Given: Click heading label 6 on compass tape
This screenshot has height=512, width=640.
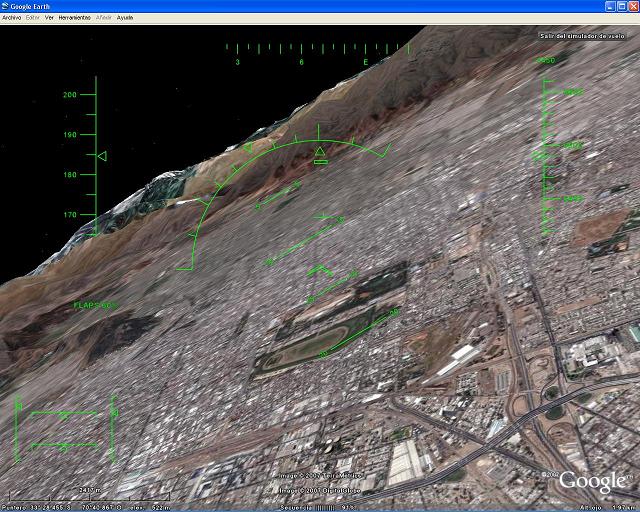Looking at the screenshot, I should [x=302, y=62].
